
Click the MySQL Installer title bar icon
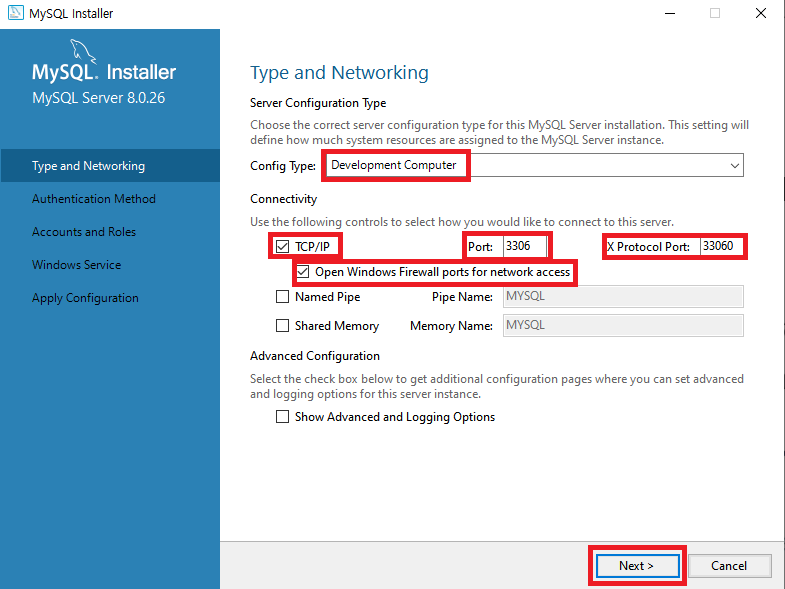[x=16, y=13]
